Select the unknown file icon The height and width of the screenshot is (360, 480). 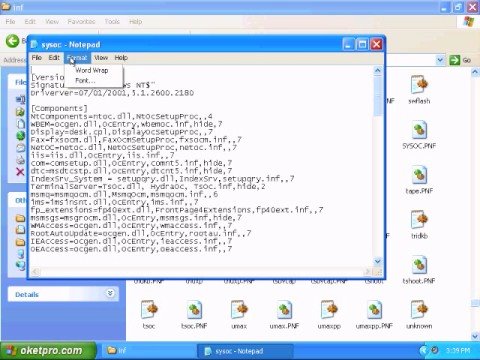pos(419,310)
